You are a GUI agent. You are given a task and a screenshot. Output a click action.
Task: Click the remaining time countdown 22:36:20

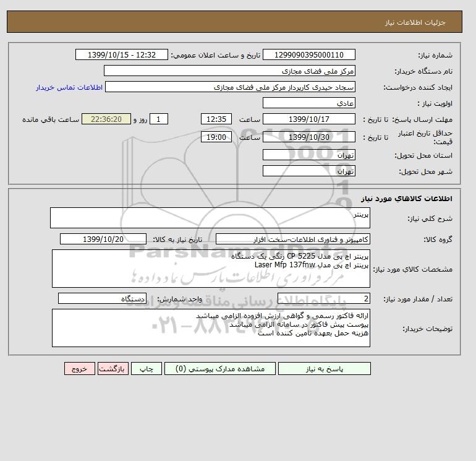(106, 119)
